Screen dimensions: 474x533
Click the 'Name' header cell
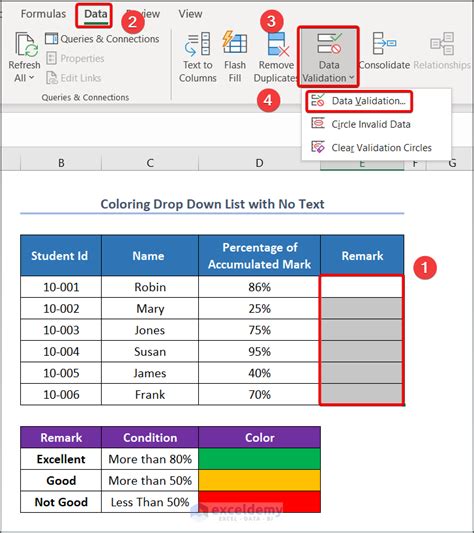(x=150, y=256)
